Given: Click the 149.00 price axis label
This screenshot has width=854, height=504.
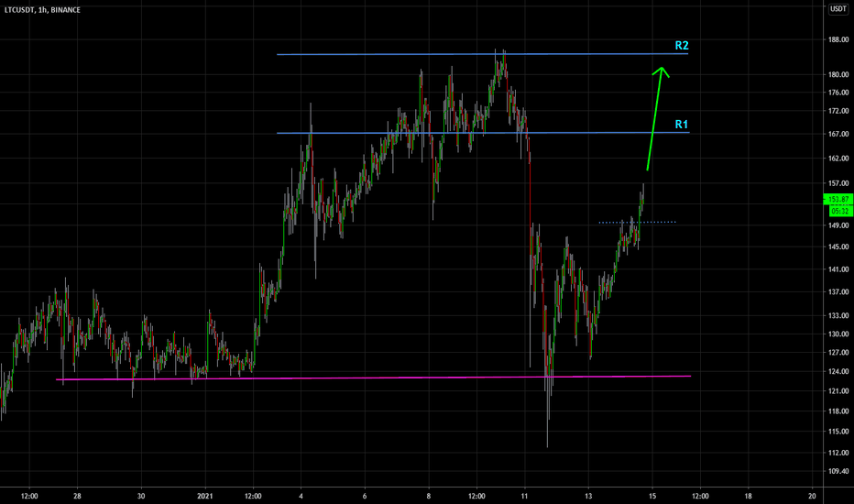Looking at the screenshot, I should (838, 225).
